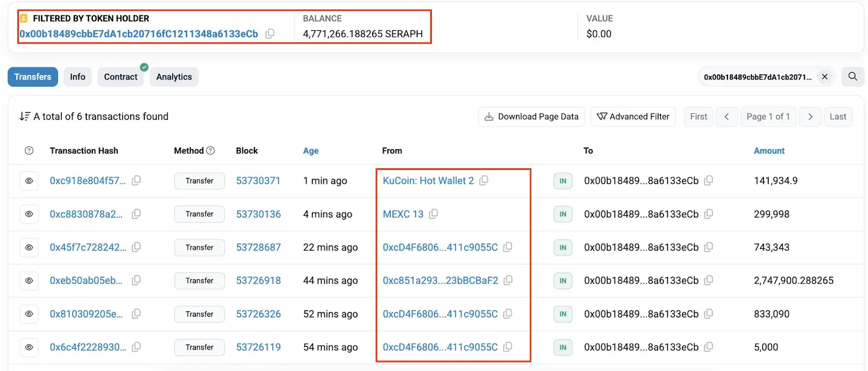The image size is (868, 371).
Task: Click the sort transactions order icon
Action: (24, 117)
